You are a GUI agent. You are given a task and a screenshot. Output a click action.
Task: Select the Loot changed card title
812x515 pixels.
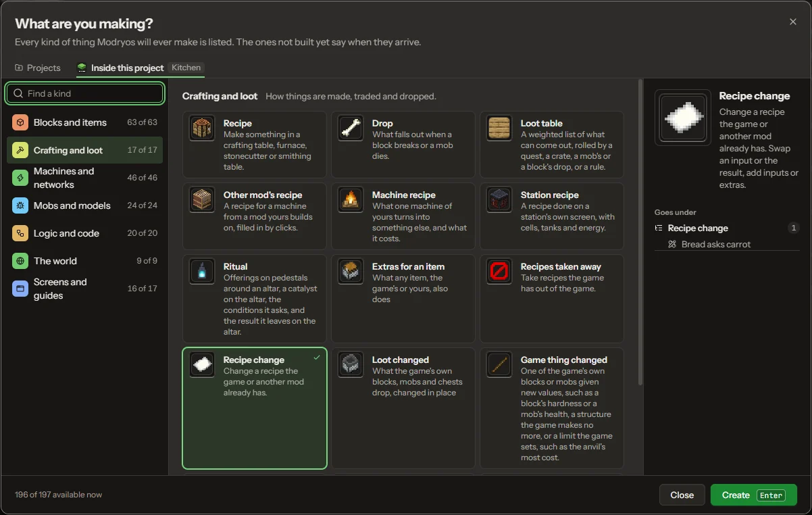[x=401, y=360]
